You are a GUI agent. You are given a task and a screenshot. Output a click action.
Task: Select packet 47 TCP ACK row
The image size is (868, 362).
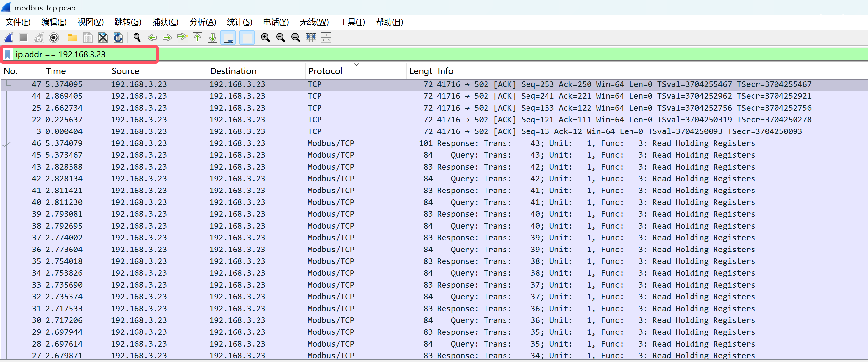coord(434,84)
